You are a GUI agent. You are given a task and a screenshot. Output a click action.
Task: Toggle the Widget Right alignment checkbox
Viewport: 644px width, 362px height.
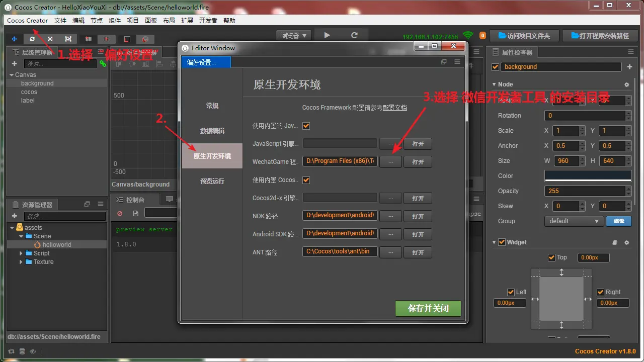click(600, 292)
